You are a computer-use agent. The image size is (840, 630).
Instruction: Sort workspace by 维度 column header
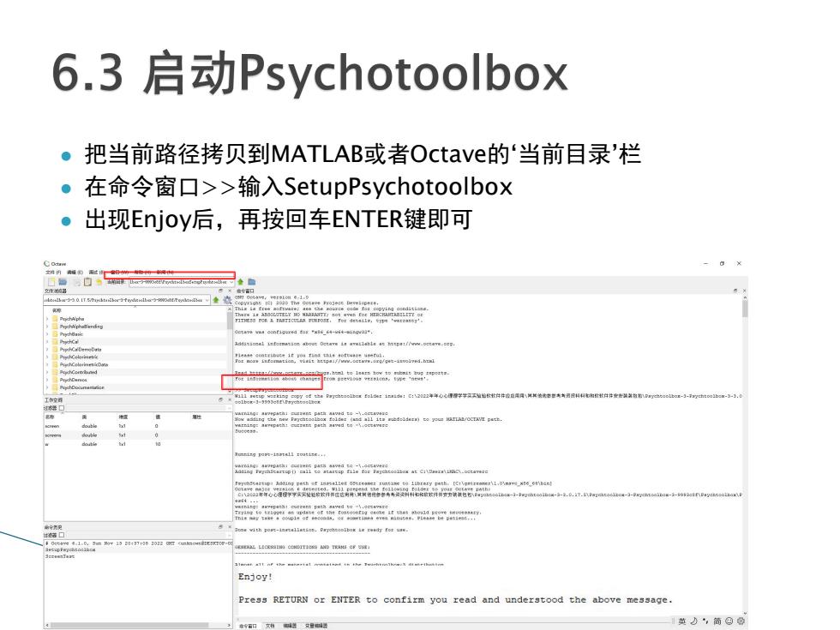pyautogui.click(x=123, y=417)
